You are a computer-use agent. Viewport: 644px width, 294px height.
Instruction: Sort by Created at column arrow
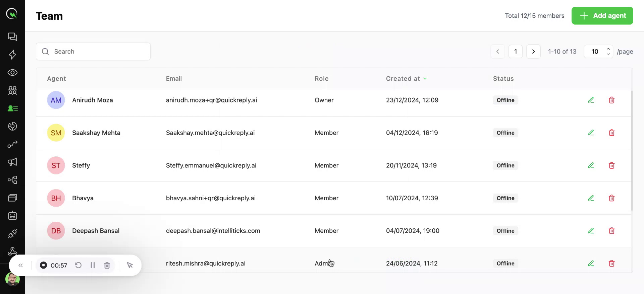(425, 79)
